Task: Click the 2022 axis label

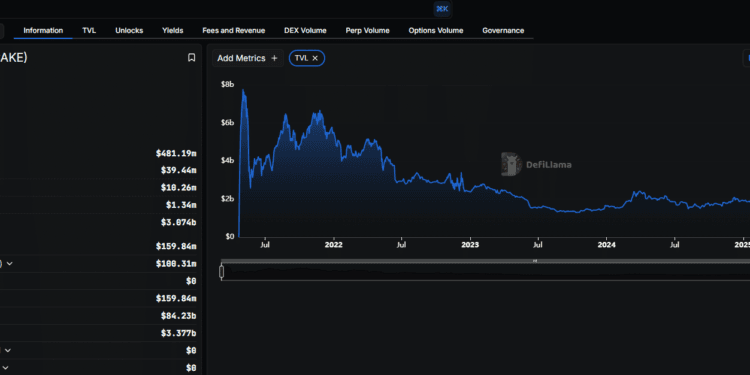Action: (x=333, y=245)
